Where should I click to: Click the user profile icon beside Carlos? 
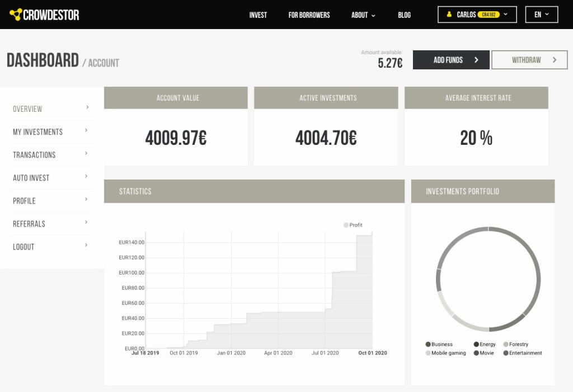(x=449, y=15)
